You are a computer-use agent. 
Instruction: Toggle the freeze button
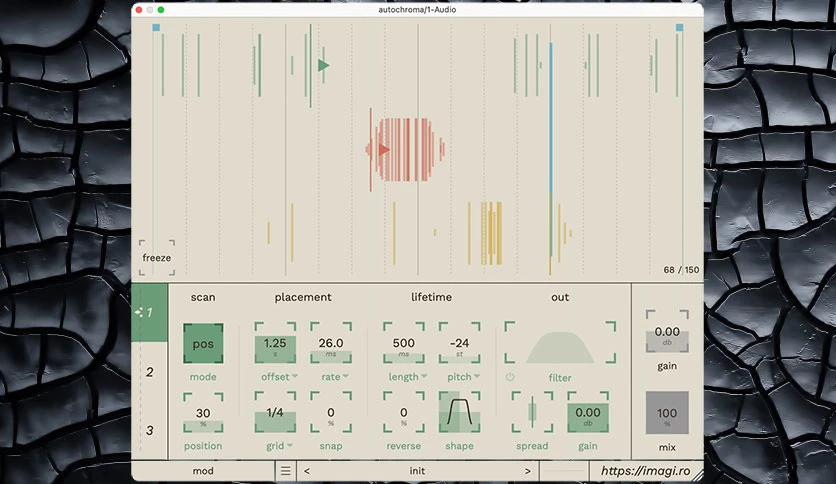(x=157, y=257)
